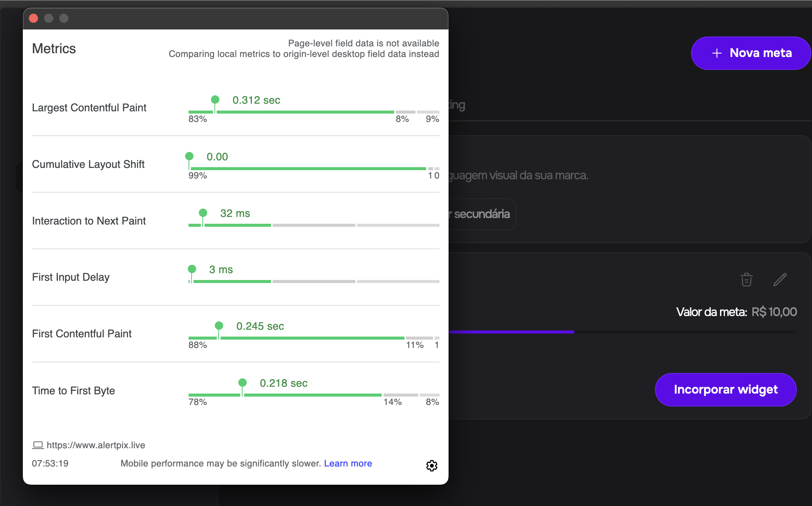
Task: Open the Learn more link
Action: pyautogui.click(x=348, y=463)
